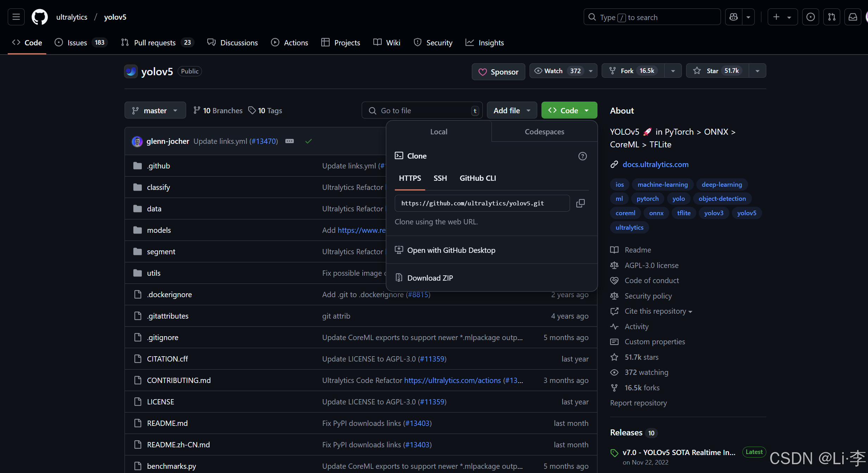868x473 pixels.
Task: Expand the Cite this repository section
Action: click(655, 311)
